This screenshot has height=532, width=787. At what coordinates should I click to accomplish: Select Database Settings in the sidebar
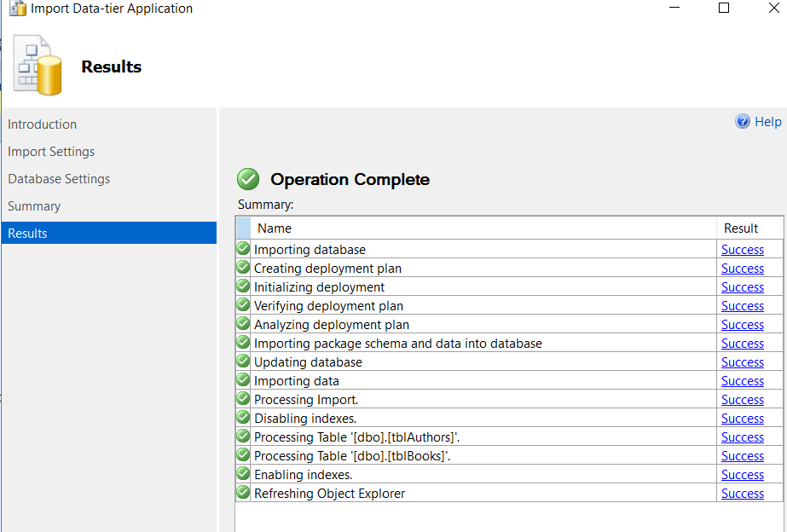point(59,179)
